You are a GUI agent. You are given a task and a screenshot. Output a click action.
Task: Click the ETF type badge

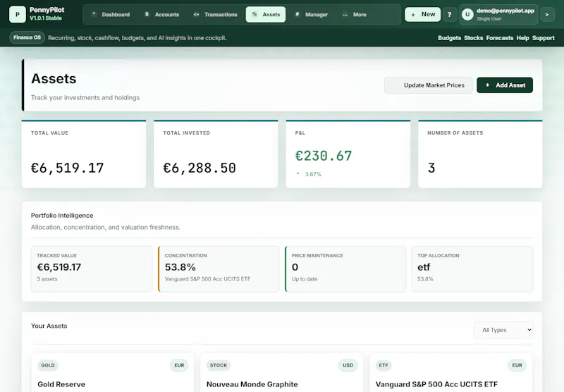pyautogui.click(x=384, y=365)
